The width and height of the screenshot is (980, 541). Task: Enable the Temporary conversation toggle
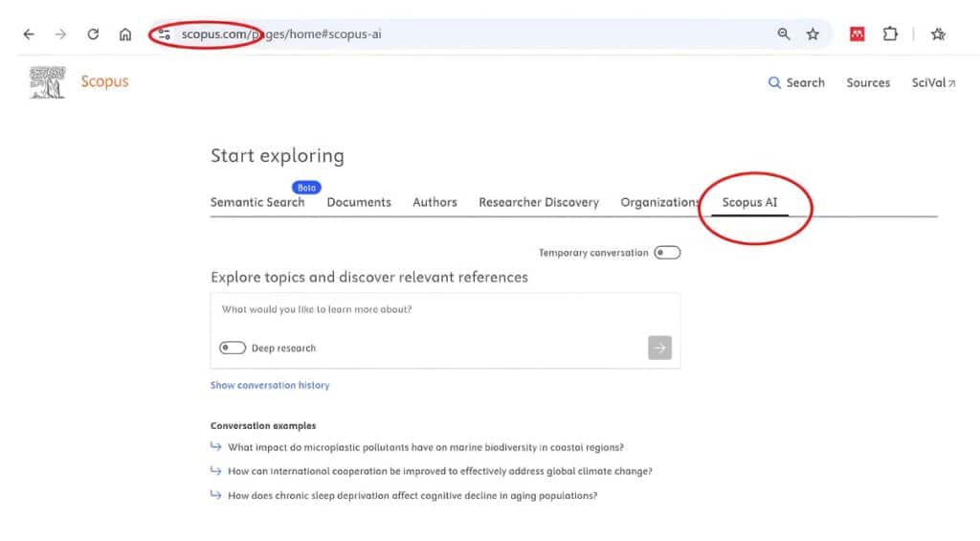click(667, 253)
